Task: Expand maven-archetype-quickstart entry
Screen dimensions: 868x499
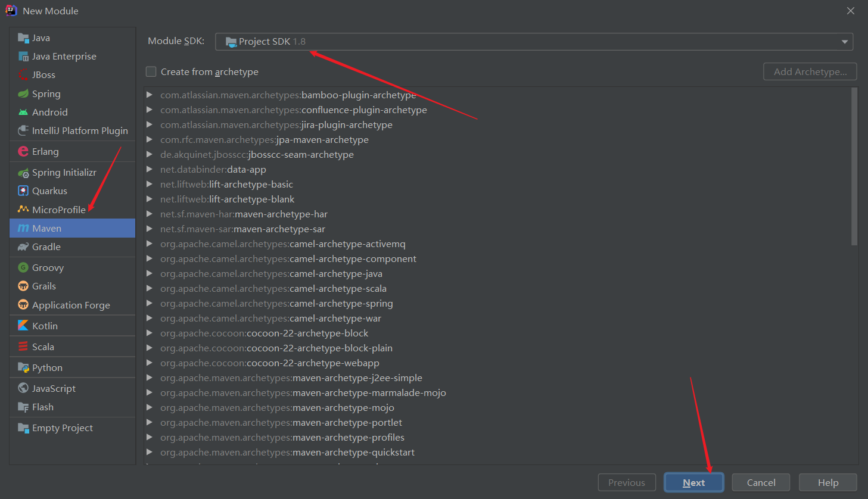Action: [150, 452]
